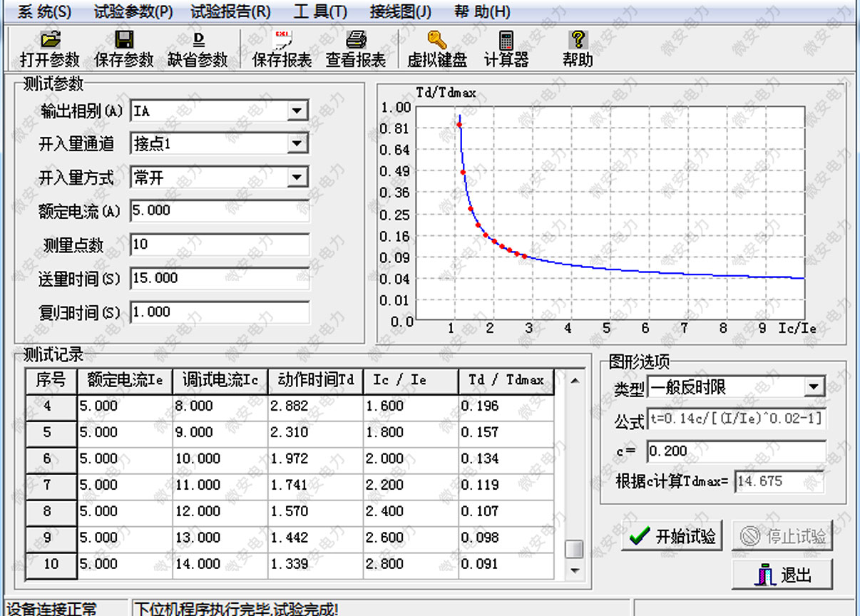Open the 试验报告 report menu

[227, 11]
